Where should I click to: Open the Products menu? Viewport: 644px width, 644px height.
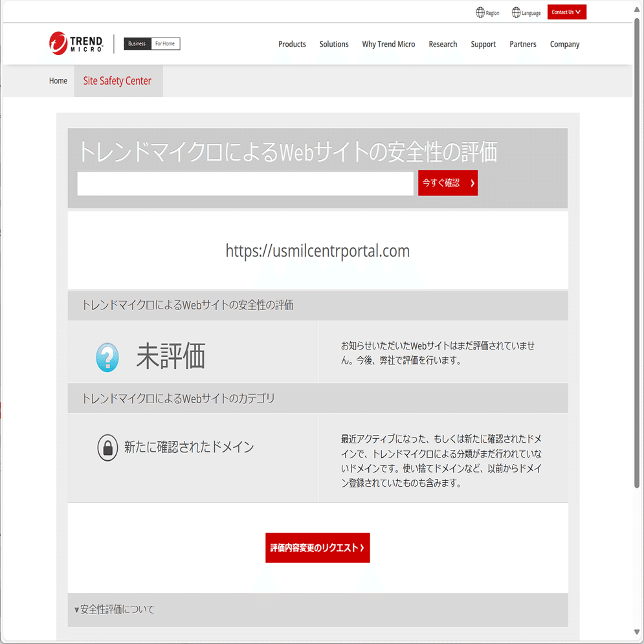(292, 44)
